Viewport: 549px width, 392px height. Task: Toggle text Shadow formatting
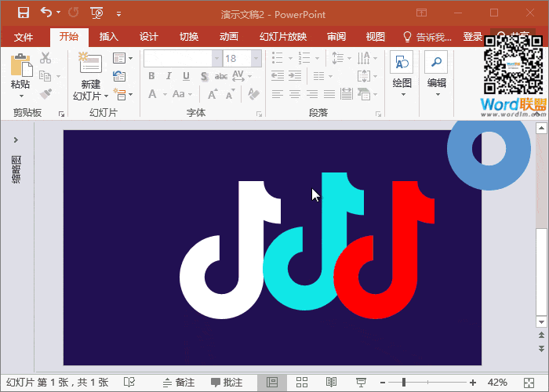tap(204, 76)
